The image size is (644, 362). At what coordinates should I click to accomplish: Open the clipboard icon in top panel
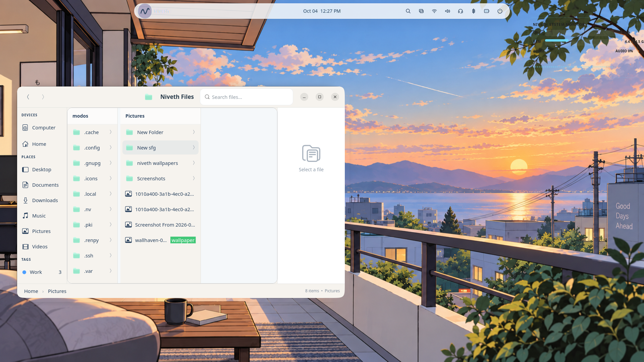coord(421,11)
